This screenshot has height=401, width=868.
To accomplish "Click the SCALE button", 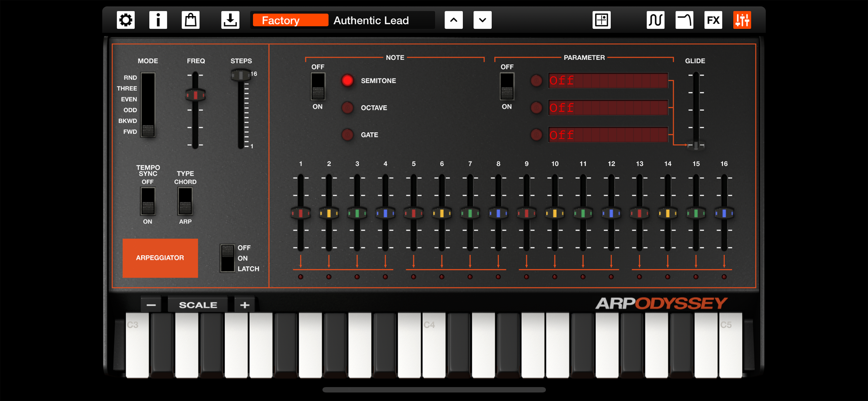I will (198, 305).
